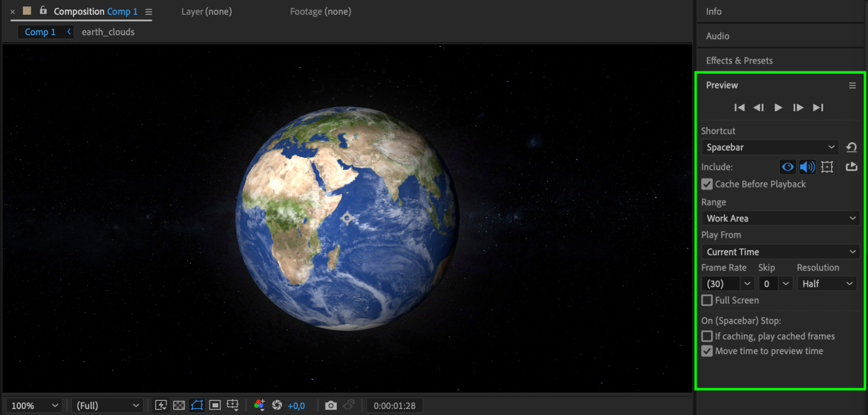Click the Reset Exposure aperture icon
868x415 pixels.
[277, 405]
